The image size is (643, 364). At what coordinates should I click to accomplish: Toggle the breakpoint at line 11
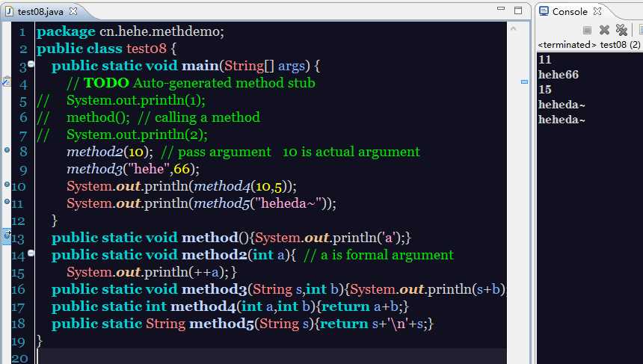7,201
